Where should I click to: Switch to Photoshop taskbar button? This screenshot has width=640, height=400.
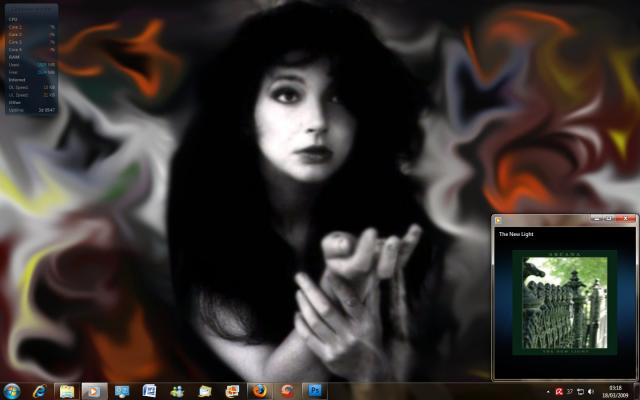[x=315, y=391]
